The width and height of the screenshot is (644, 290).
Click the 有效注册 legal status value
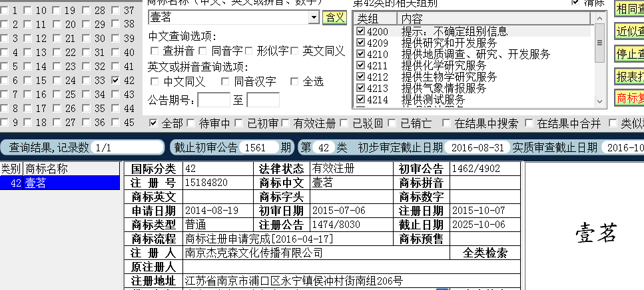(333, 168)
